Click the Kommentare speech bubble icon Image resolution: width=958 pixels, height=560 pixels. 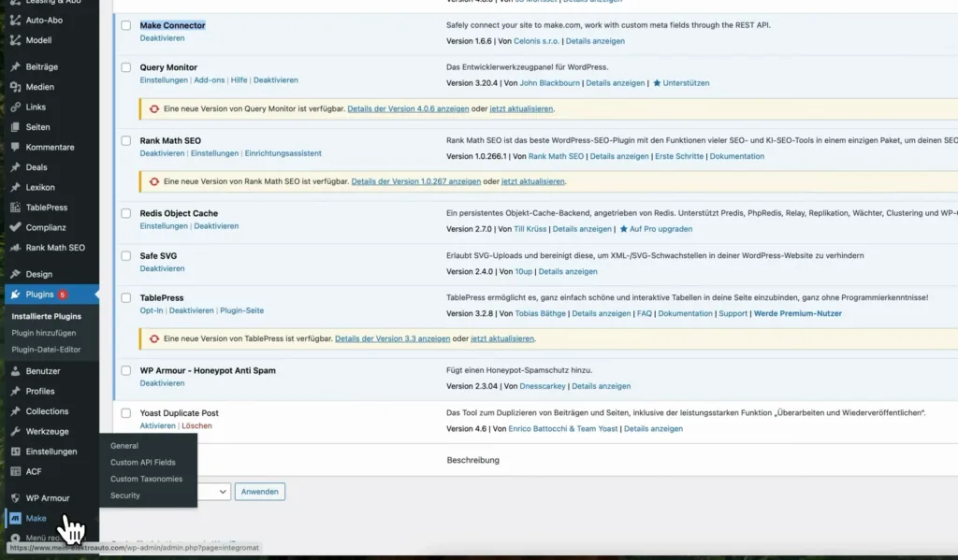[15, 147]
